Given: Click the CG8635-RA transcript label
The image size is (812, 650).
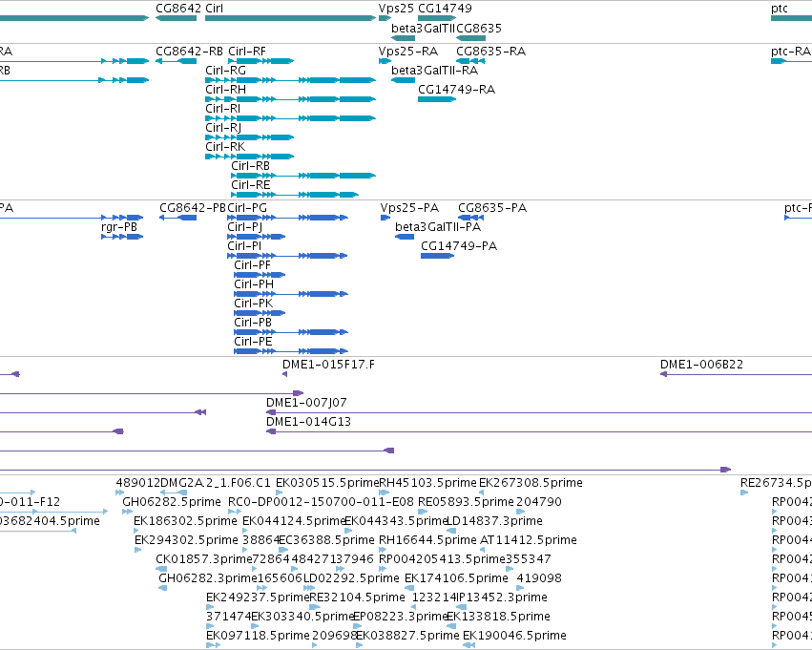Looking at the screenshot, I should pos(491,52).
